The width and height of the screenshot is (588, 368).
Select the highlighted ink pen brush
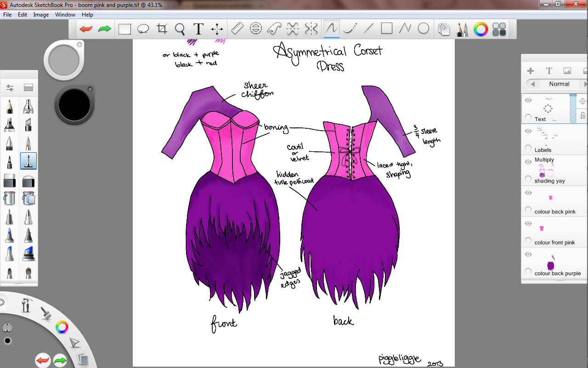(28, 161)
